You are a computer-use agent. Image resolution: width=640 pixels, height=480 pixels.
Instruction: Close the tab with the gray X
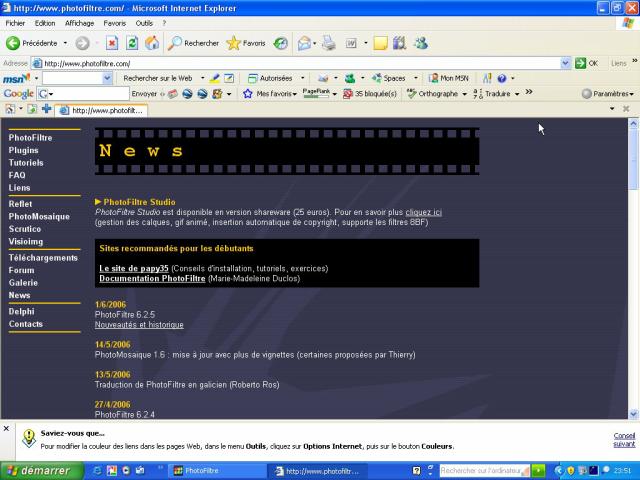(x=626, y=109)
